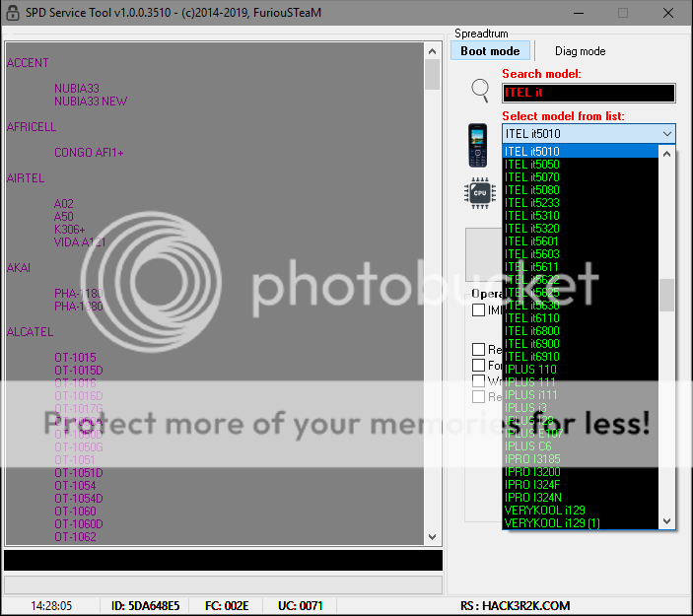693x616 pixels.
Task: Click the padlock icon in title bar
Action: click(13, 13)
